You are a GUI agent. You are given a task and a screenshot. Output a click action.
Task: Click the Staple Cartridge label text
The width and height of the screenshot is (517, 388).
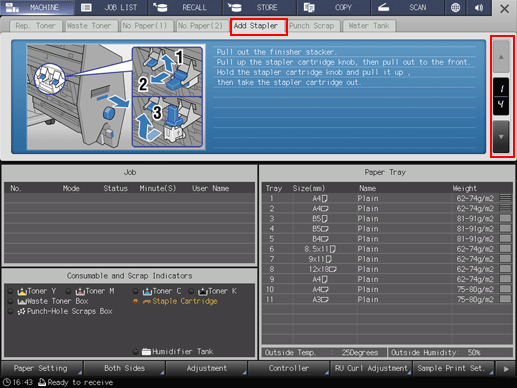point(185,301)
